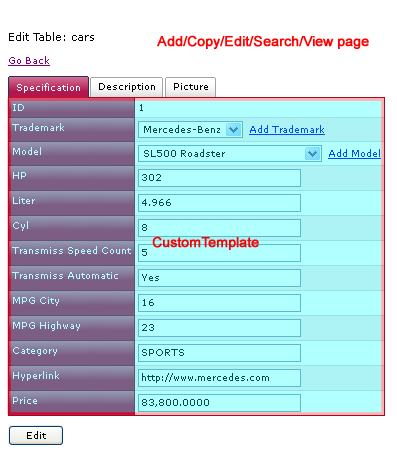
Task: Click the Cyl input field
Action: 219,228
